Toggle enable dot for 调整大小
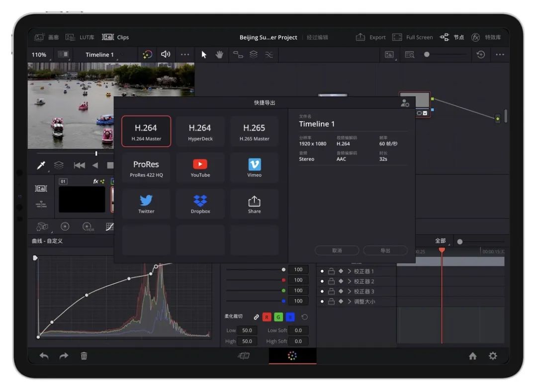Viewport: 537px width, 392px height. [x=322, y=302]
